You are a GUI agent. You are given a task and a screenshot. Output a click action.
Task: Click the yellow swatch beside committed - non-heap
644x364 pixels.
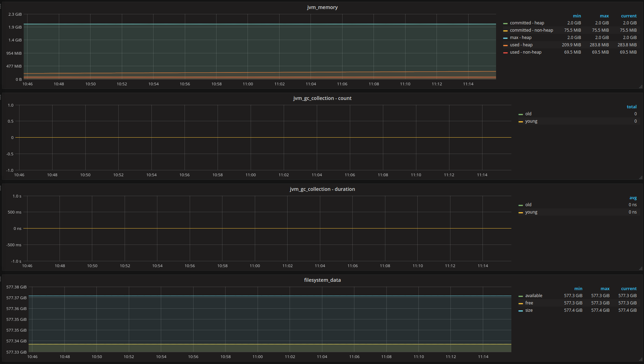click(x=505, y=31)
